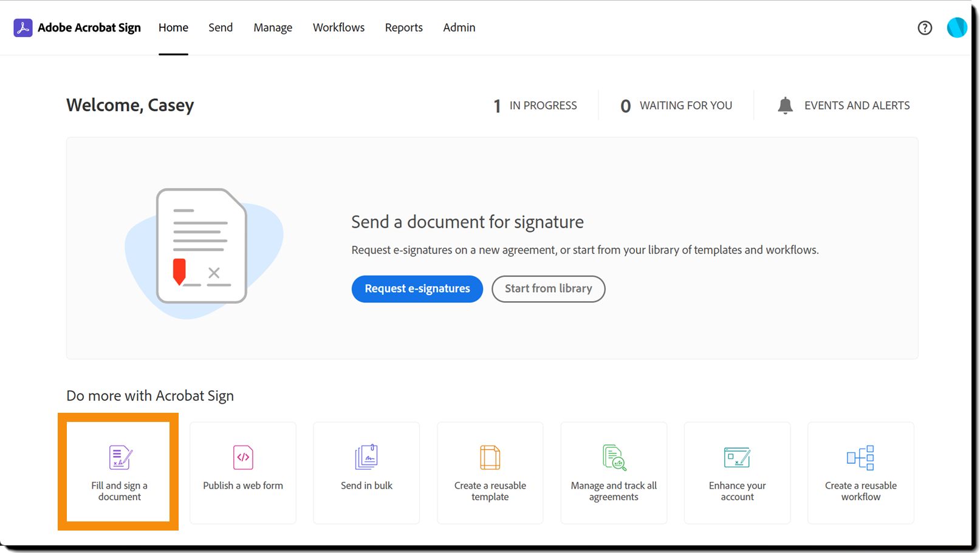Viewport: 980px width, 553px height.
Task: Click the Create a reusable workflow icon
Action: [860, 458]
